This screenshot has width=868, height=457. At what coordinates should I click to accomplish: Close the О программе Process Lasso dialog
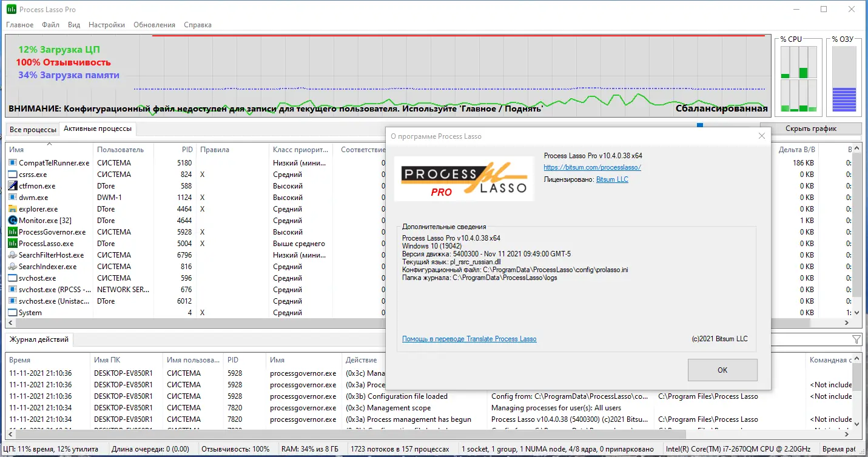point(762,136)
